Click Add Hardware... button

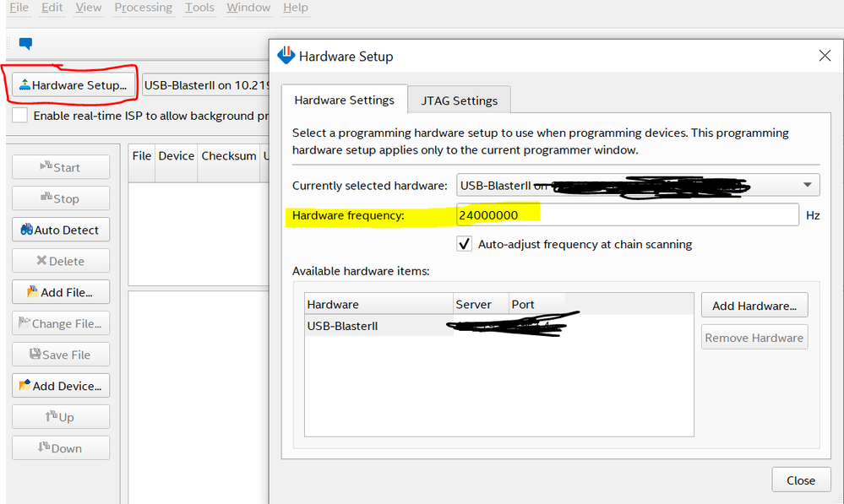tap(754, 306)
